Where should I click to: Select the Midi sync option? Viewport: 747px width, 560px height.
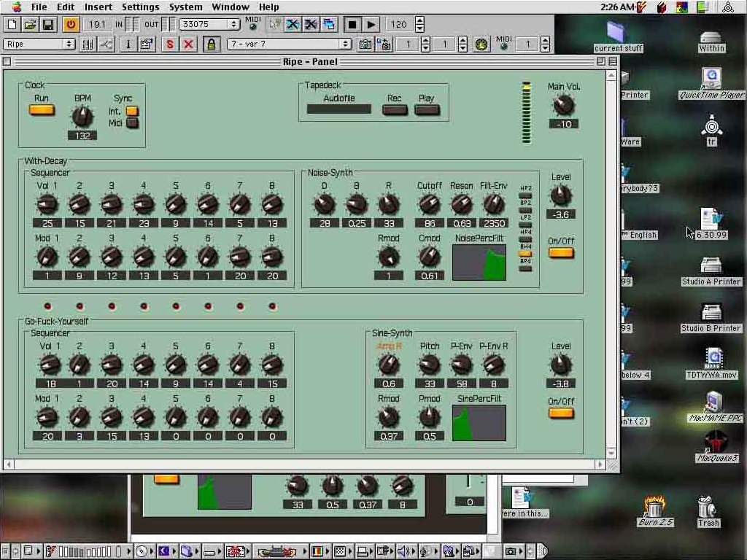pos(132,123)
